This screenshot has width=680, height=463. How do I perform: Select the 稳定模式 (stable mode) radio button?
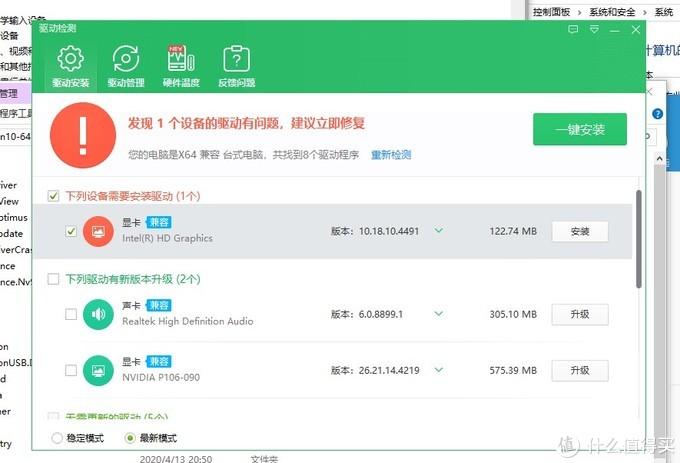(56, 438)
